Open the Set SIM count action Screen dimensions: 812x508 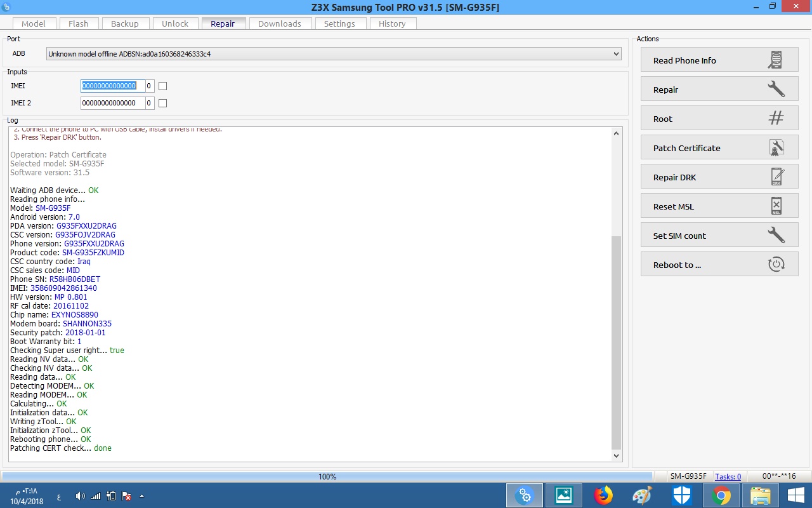719,236
